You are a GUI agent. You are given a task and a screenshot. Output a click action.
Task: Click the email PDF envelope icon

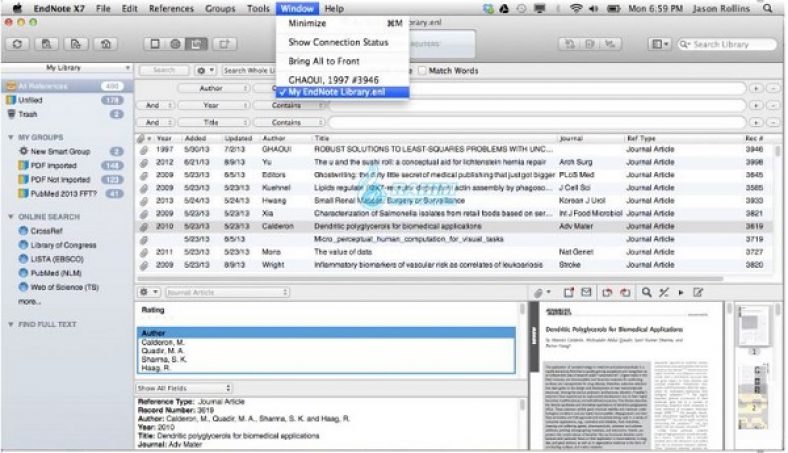pyautogui.click(x=586, y=292)
